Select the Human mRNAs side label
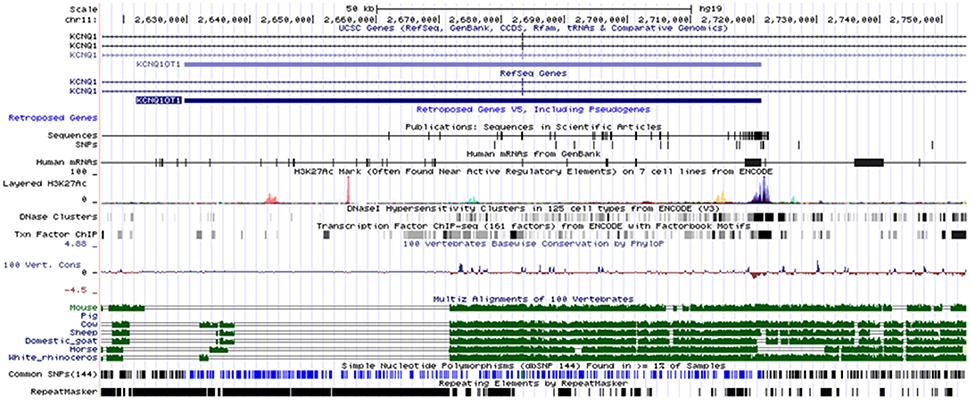The image size is (970, 400). click(67, 163)
